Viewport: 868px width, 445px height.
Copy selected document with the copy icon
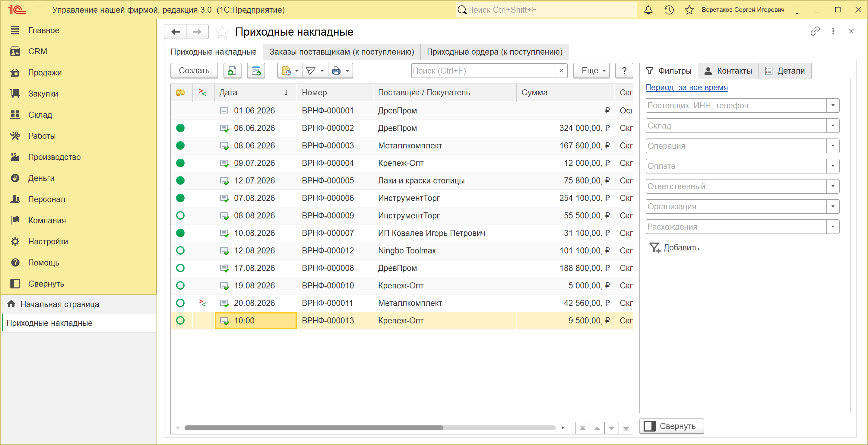[232, 71]
